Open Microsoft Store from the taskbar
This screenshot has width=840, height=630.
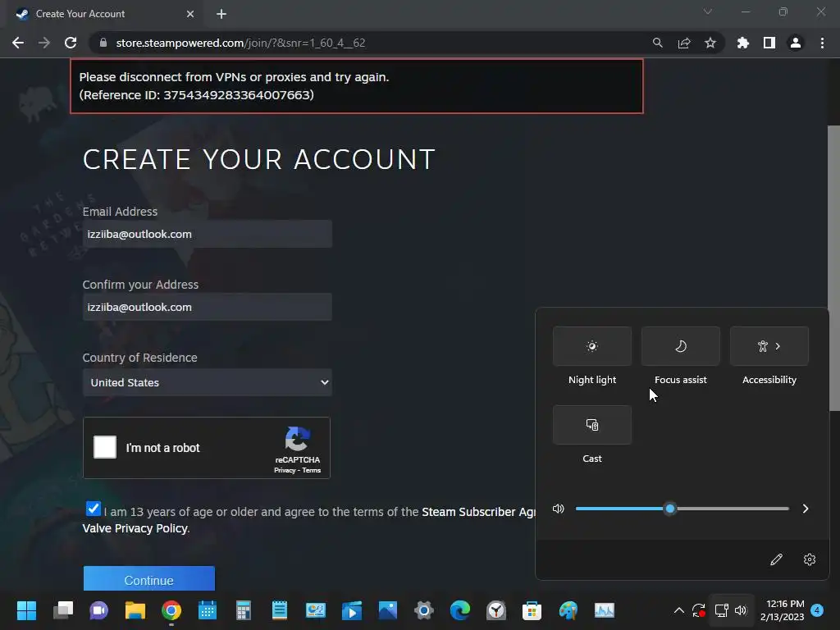coord(532,610)
